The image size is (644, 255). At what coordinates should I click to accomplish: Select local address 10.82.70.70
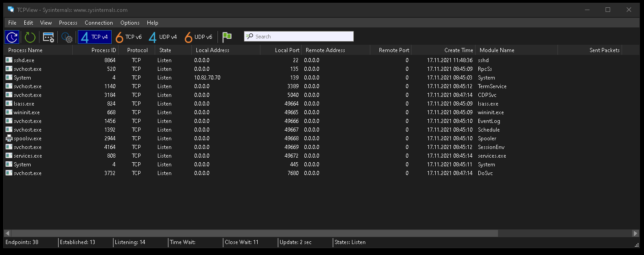pos(207,78)
